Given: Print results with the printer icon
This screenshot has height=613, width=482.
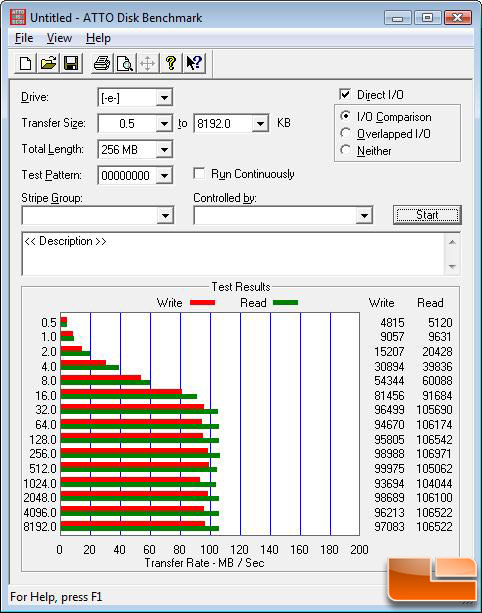Looking at the screenshot, I should [102, 63].
